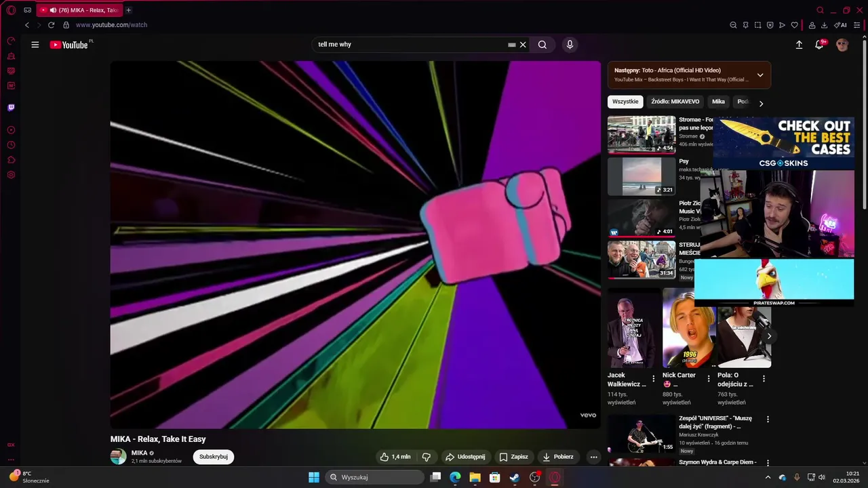Pin the tab with the pushpin icon in the toolbar
Viewport: 868px width, 488px height.
745,25
